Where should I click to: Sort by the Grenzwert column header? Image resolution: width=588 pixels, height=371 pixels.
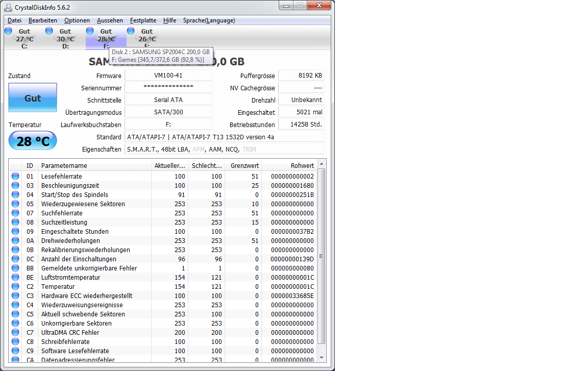[x=243, y=166]
